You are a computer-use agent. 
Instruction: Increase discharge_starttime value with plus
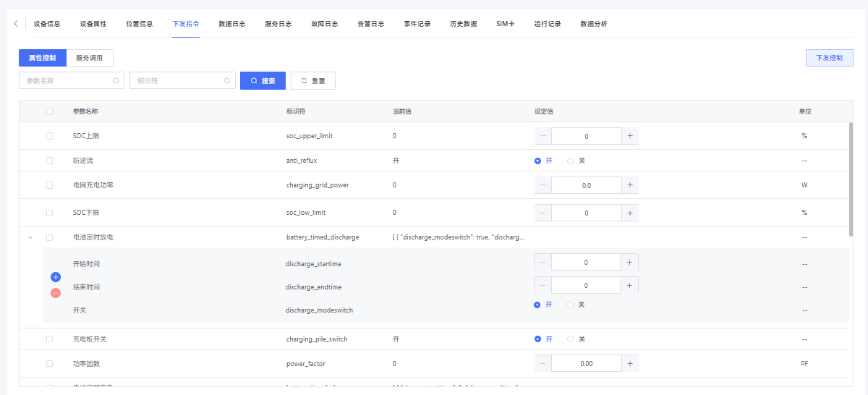629,262
